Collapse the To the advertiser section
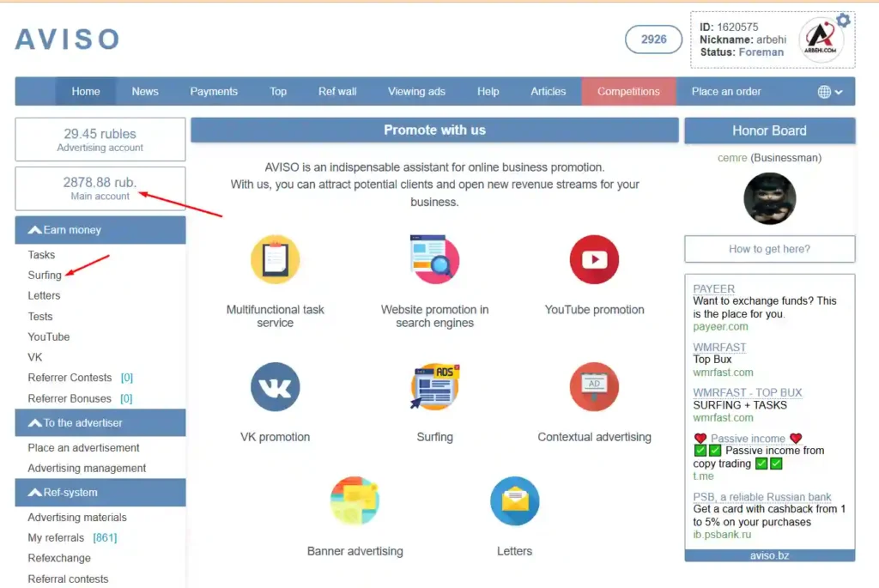 (x=35, y=423)
